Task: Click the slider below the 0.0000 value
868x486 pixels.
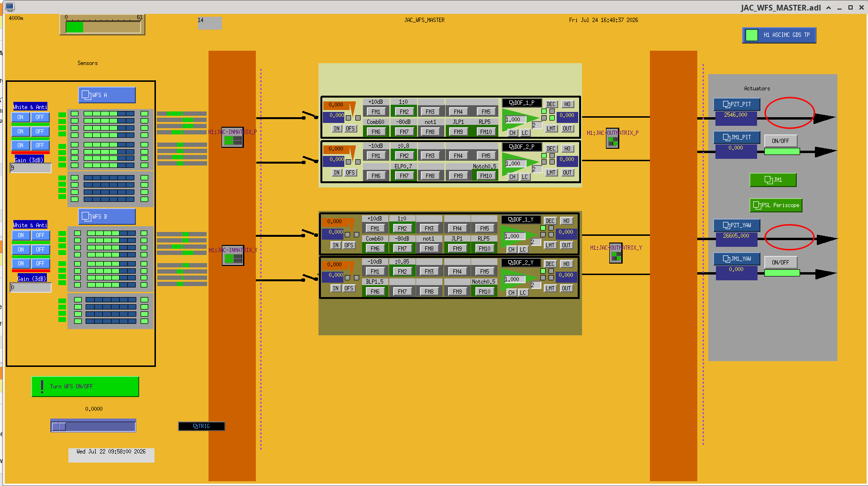Action: click(93, 426)
